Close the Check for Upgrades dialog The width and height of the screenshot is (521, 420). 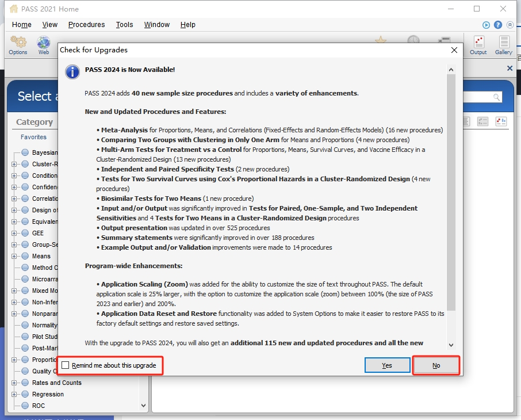pyautogui.click(x=454, y=50)
